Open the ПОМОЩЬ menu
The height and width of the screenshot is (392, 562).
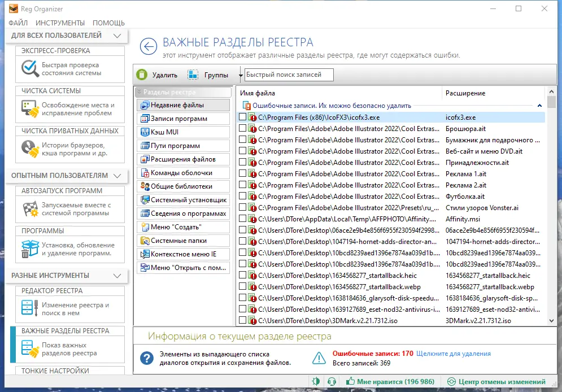pyautogui.click(x=108, y=23)
